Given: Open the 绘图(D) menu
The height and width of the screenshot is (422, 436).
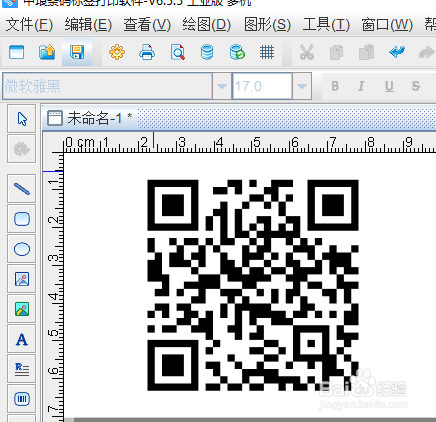Looking at the screenshot, I should pyautogui.click(x=207, y=25).
